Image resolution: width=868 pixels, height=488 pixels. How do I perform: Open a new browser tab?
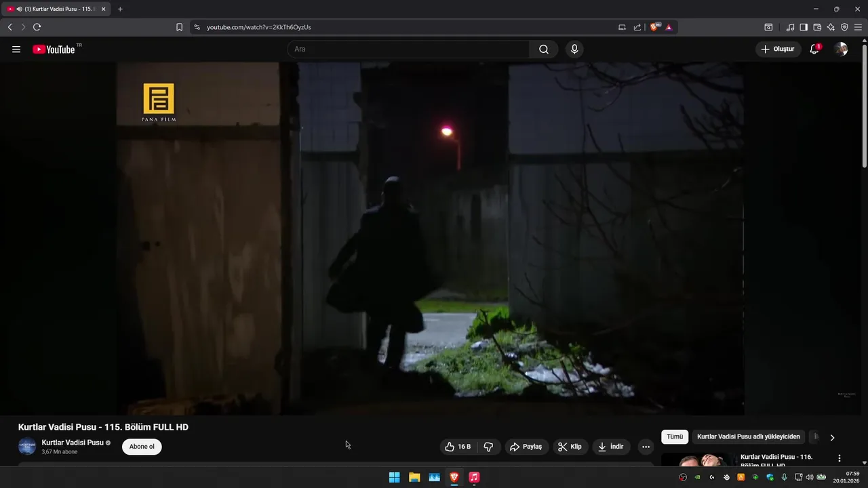click(120, 9)
